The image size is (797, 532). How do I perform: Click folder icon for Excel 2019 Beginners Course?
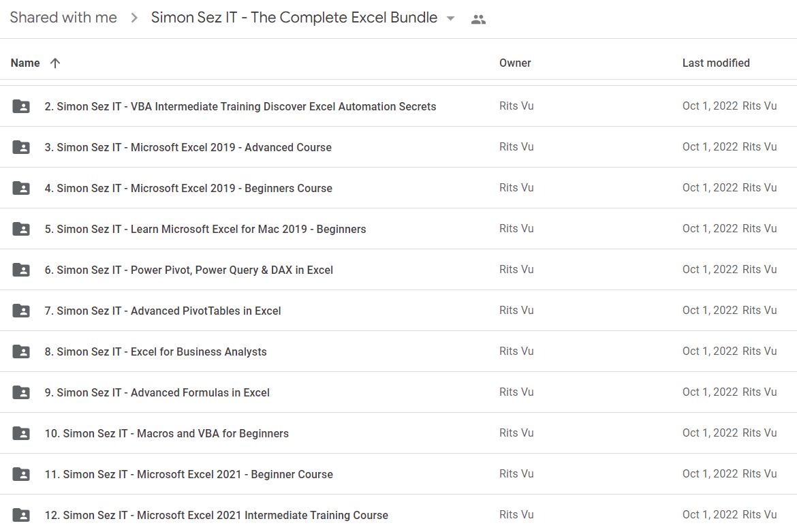(x=21, y=188)
